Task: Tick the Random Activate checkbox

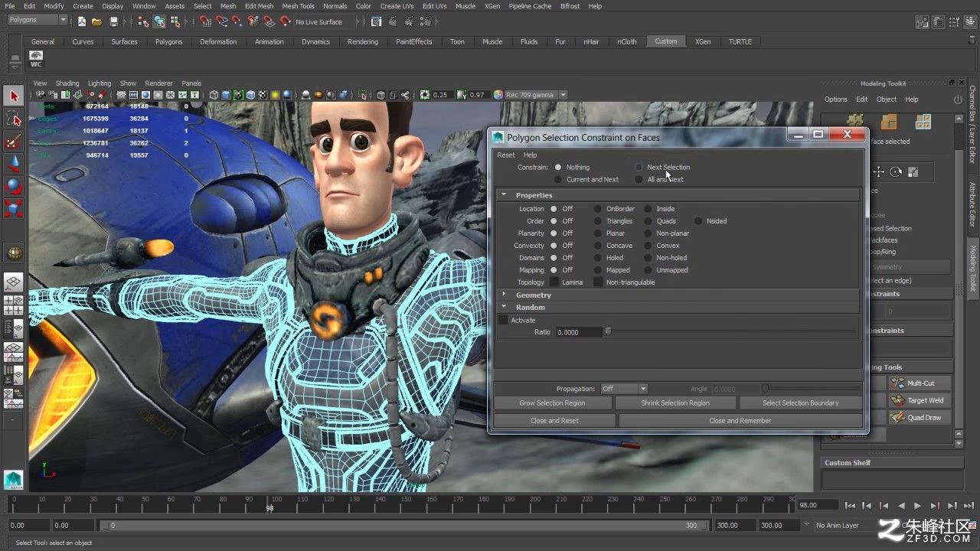Action: pyautogui.click(x=503, y=320)
